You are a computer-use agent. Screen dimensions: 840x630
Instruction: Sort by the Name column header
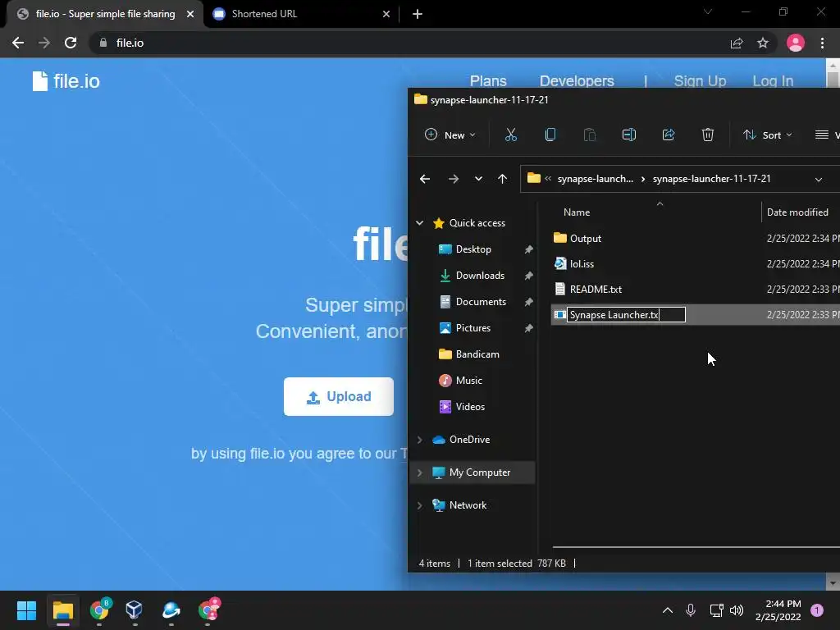pyautogui.click(x=577, y=212)
